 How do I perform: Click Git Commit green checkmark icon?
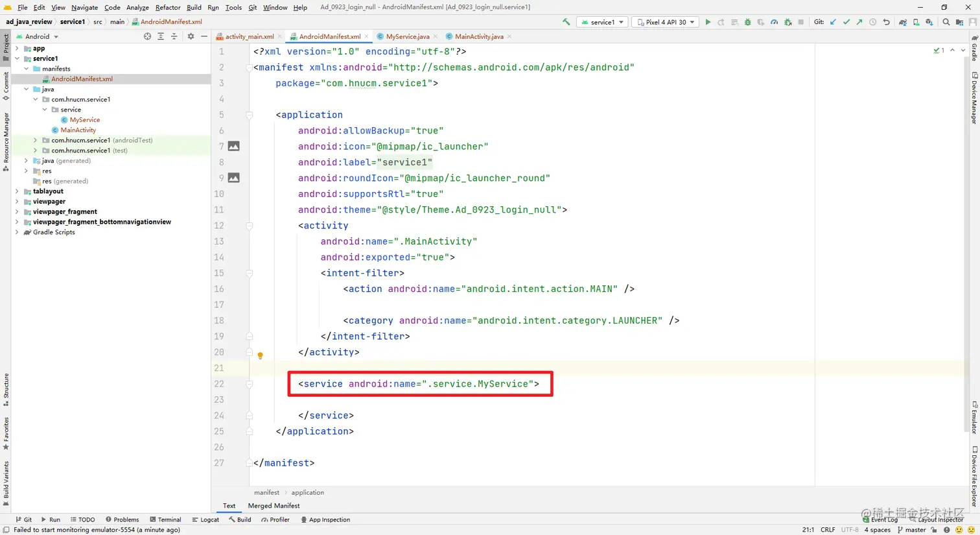(846, 22)
